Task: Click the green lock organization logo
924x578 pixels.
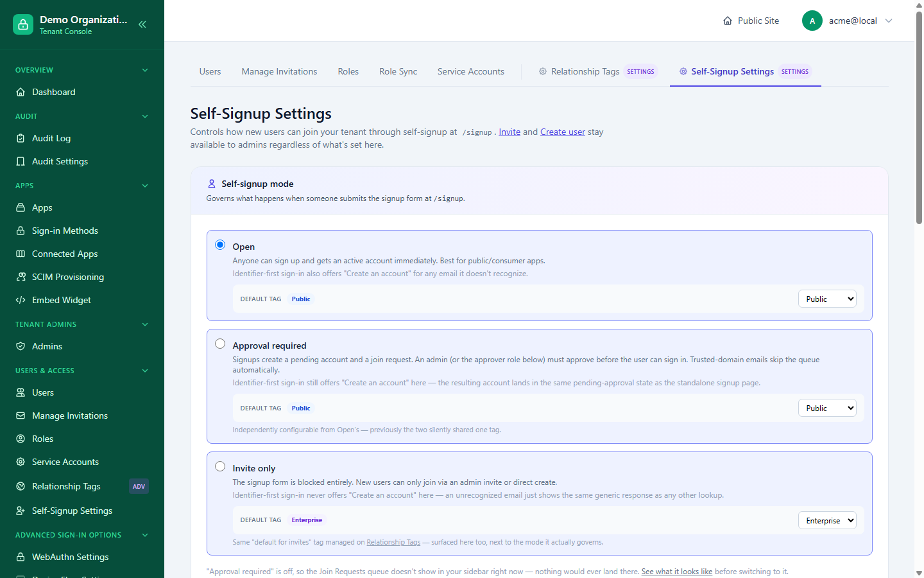Action: click(23, 24)
